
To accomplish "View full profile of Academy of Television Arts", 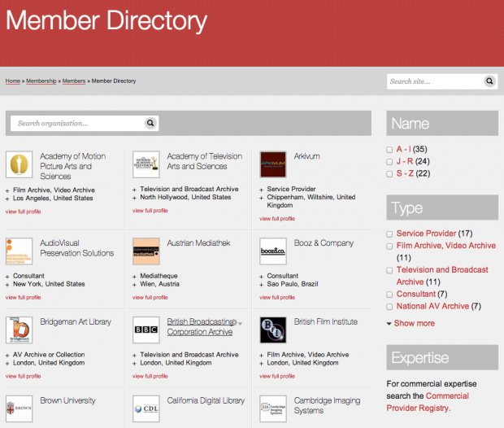I will [x=150, y=211].
